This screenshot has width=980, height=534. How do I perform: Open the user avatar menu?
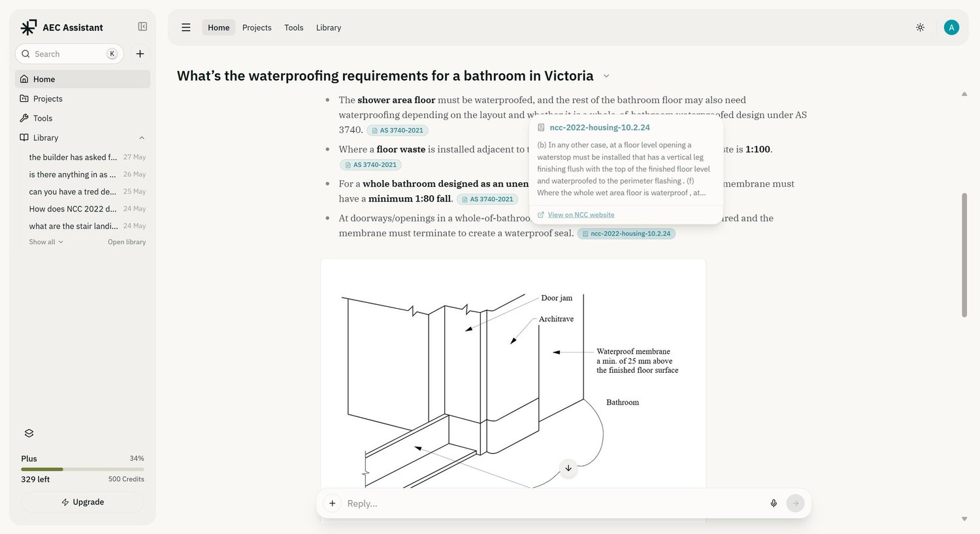tap(951, 27)
